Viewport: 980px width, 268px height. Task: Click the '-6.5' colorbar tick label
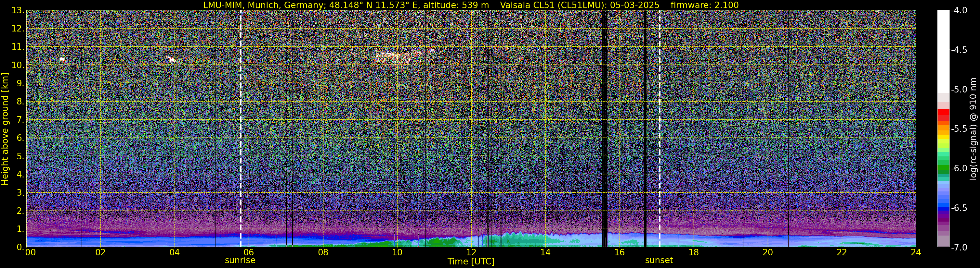click(x=959, y=208)
